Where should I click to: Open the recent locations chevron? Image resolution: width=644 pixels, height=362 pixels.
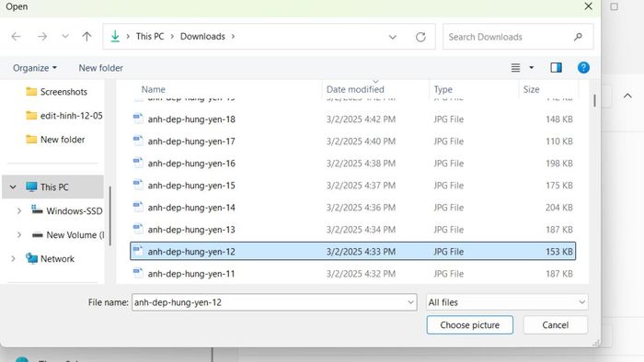point(65,37)
